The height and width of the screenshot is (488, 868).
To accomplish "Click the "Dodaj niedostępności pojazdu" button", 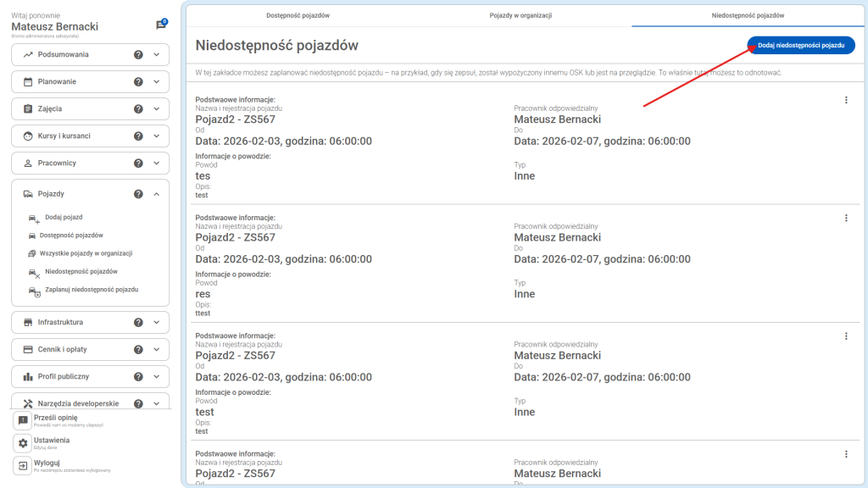I will tap(800, 45).
